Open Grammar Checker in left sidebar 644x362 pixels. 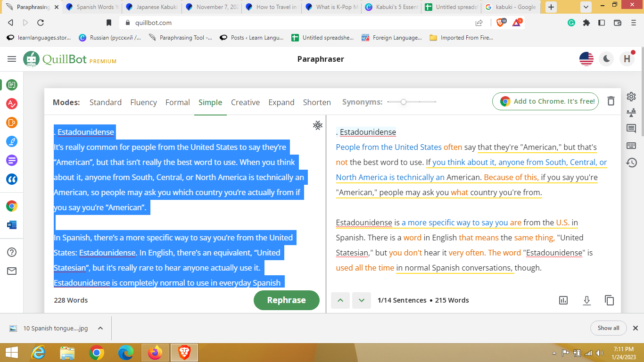(12, 104)
